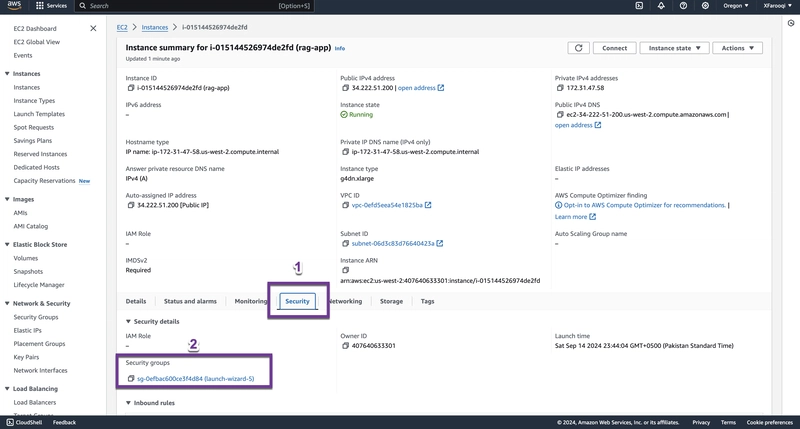This screenshot has width=800, height=429.
Task: Open the Oregon region selector
Action: (x=736, y=6)
